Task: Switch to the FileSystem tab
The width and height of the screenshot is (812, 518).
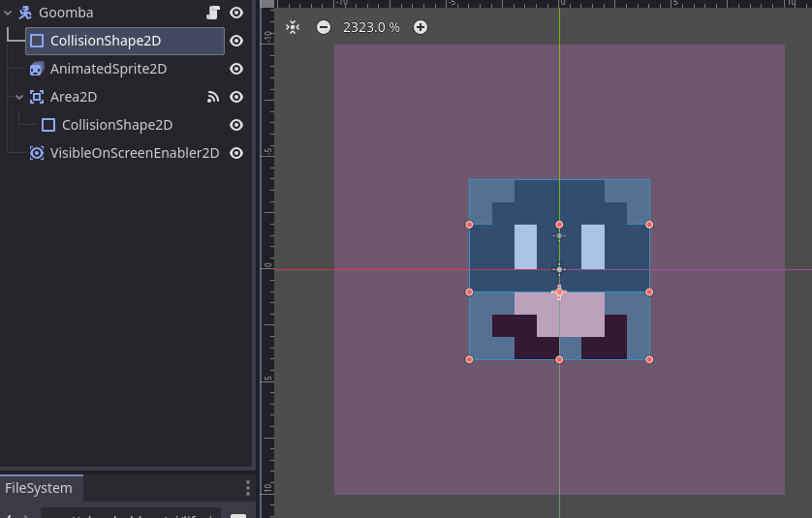Action: (39, 488)
